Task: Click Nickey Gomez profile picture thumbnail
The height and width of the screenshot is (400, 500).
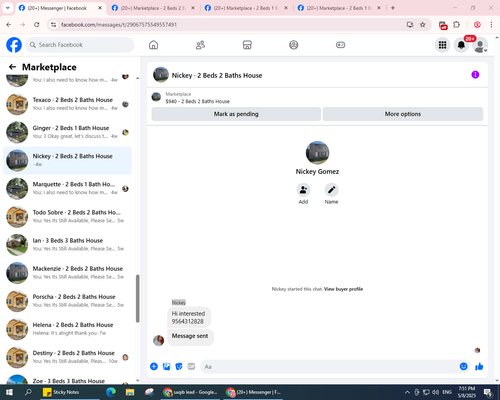Action: click(317, 153)
